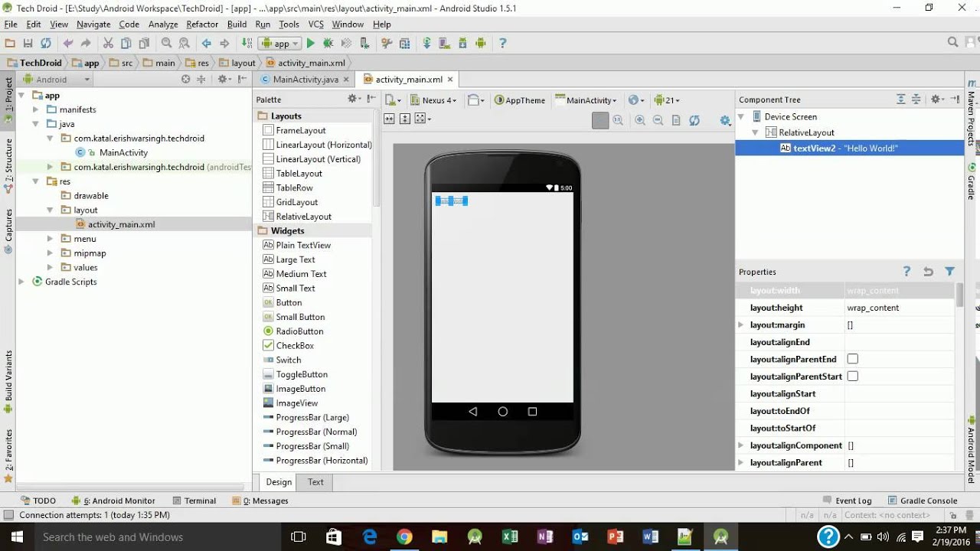Click the Excel icon in taskbar
980x551 pixels.
(510, 536)
